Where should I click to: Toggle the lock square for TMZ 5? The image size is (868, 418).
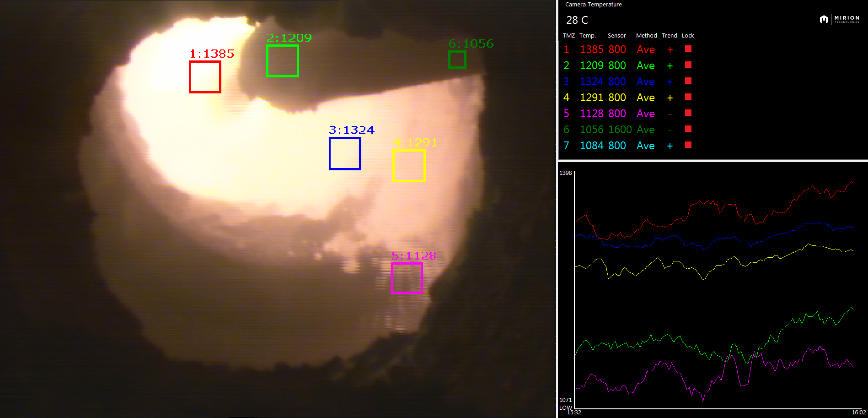pyautogui.click(x=688, y=113)
